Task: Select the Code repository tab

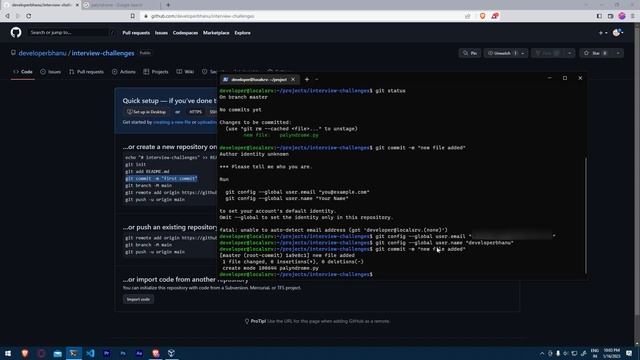Action: (23, 72)
